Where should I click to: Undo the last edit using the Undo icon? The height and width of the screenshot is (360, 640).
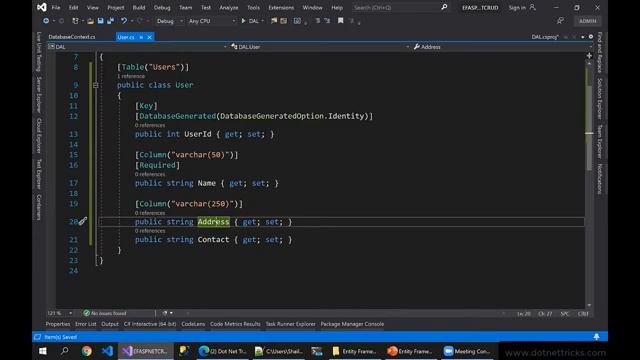(124, 21)
